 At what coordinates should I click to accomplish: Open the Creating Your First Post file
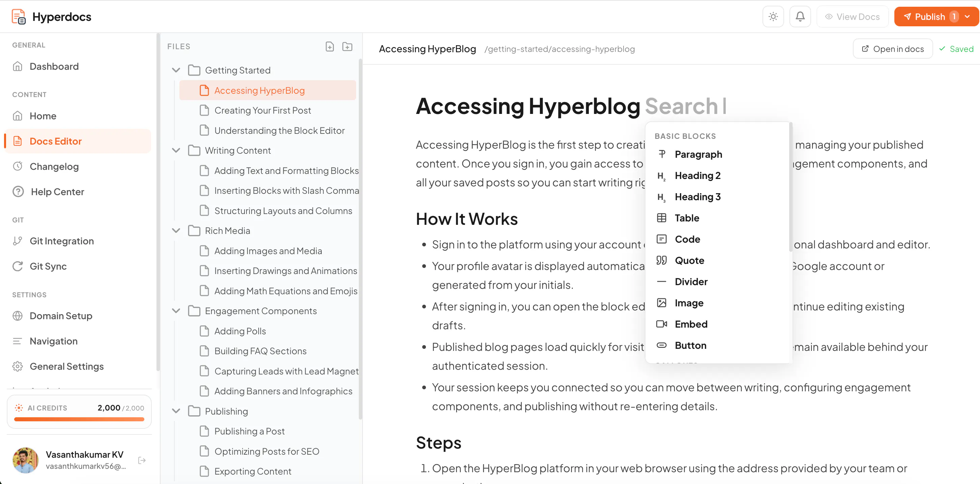click(x=268, y=110)
